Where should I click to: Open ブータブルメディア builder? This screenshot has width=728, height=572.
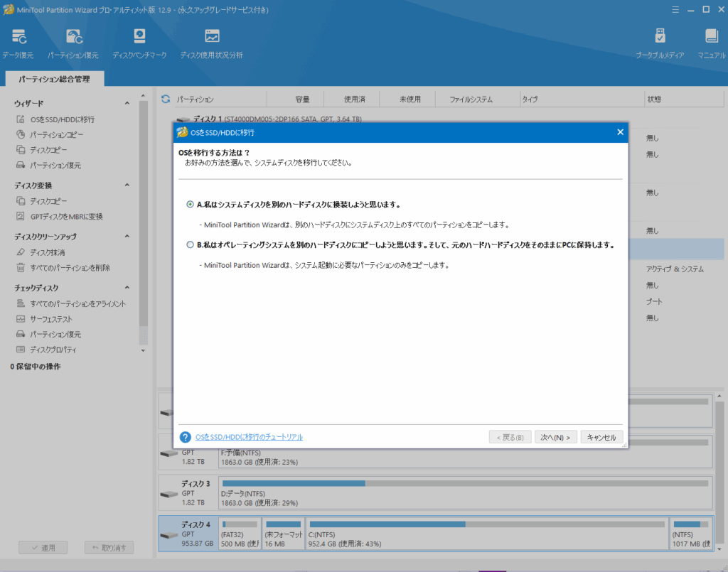(659, 43)
